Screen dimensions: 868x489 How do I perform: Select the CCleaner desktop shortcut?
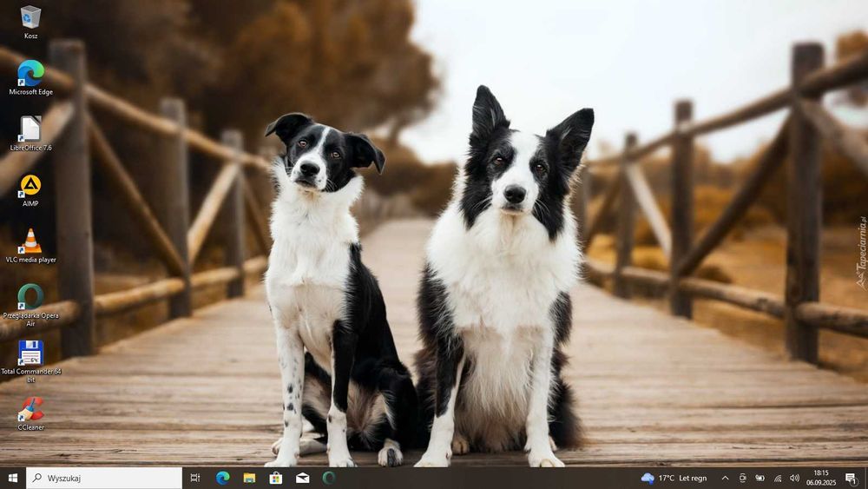coord(30,413)
